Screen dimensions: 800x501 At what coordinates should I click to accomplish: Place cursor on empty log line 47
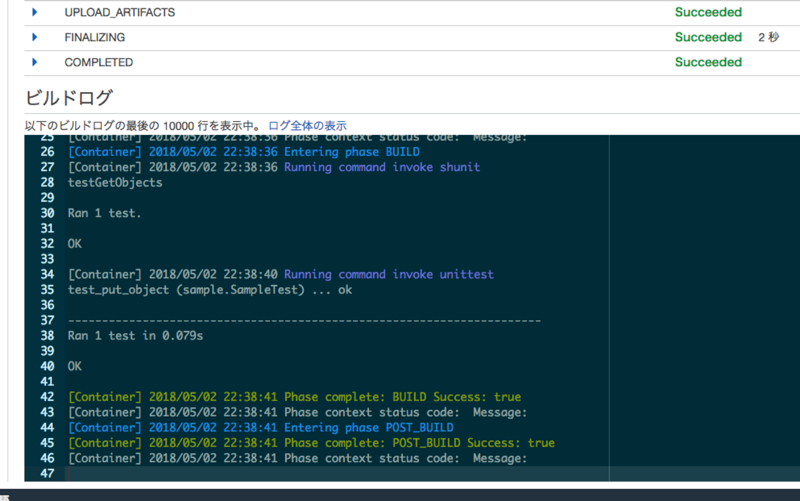click(337, 473)
